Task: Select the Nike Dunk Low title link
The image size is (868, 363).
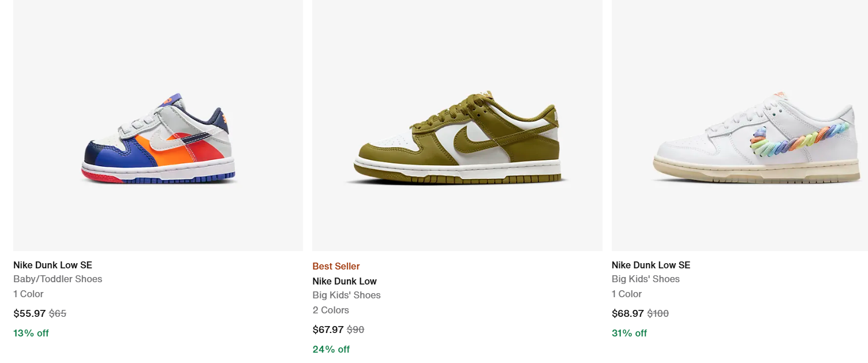Action: click(x=345, y=281)
